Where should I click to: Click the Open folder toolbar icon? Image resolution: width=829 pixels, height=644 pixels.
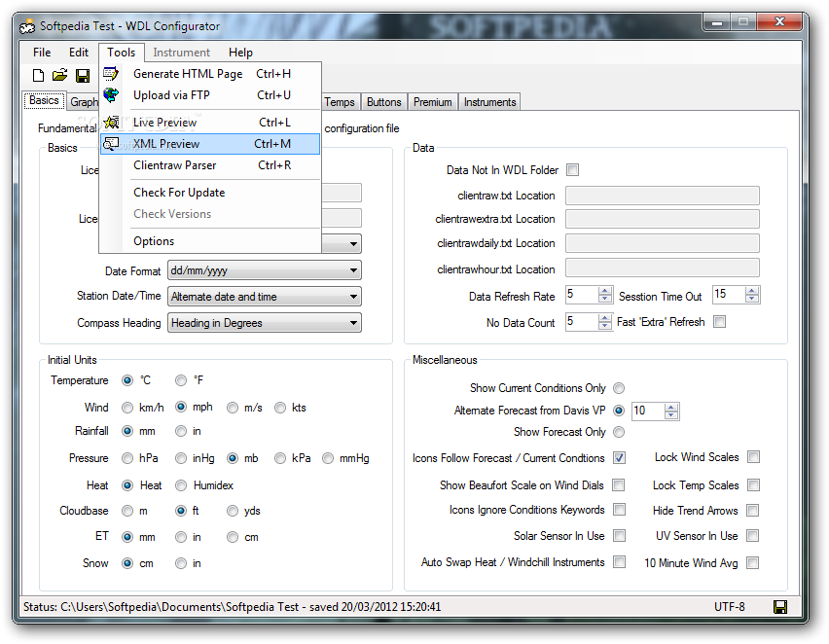pyautogui.click(x=59, y=75)
